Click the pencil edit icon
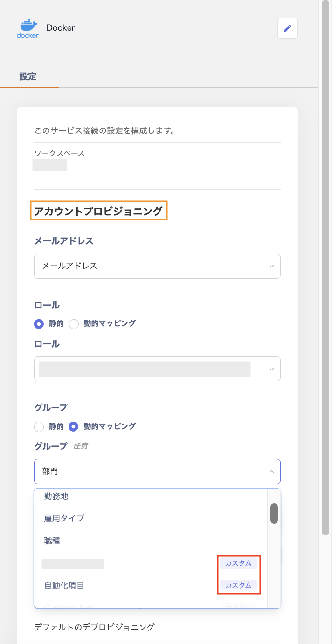The image size is (332, 644). click(287, 28)
